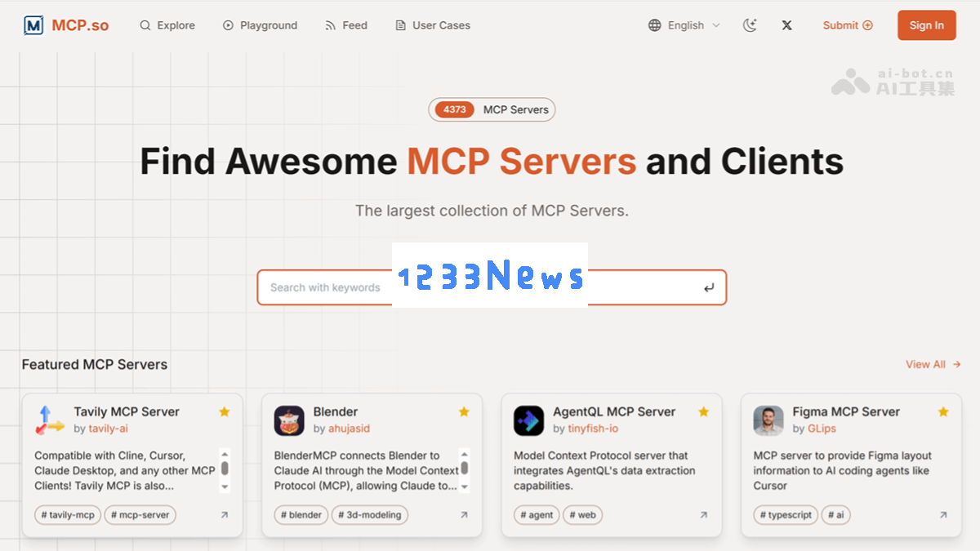Click the Blender card description scrollbar

[x=464, y=471]
